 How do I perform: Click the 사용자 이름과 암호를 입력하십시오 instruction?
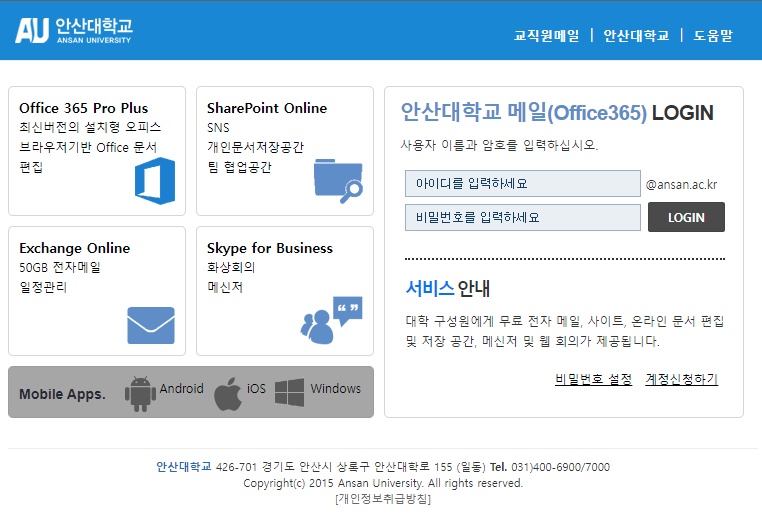(x=499, y=145)
